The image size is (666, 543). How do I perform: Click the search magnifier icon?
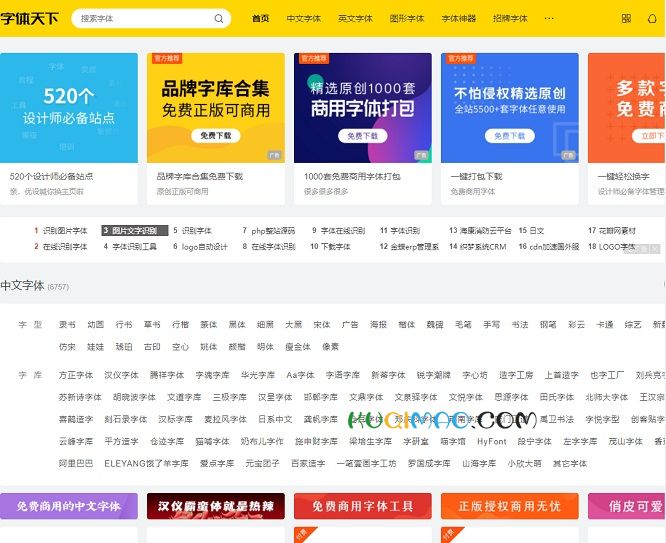pos(219,18)
